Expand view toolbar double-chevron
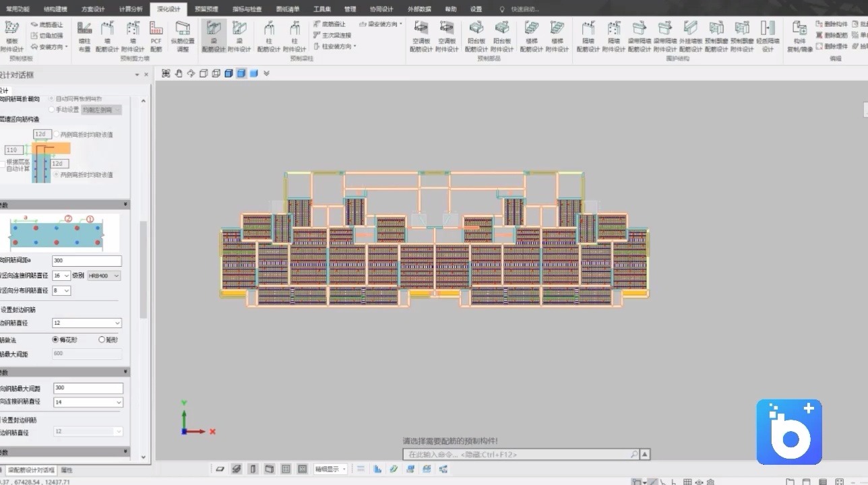Screen dimensions: 868x485 coord(267,73)
